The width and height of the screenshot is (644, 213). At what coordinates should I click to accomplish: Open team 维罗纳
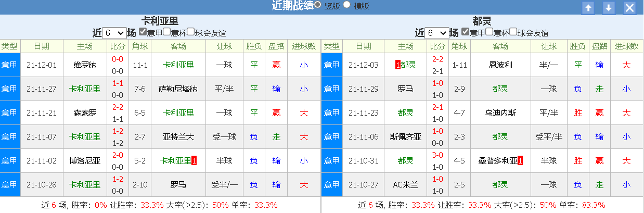85,65
